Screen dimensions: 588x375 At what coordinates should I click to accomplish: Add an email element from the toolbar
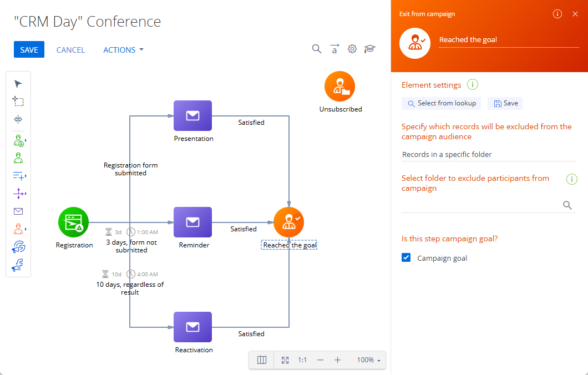pos(18,211)
